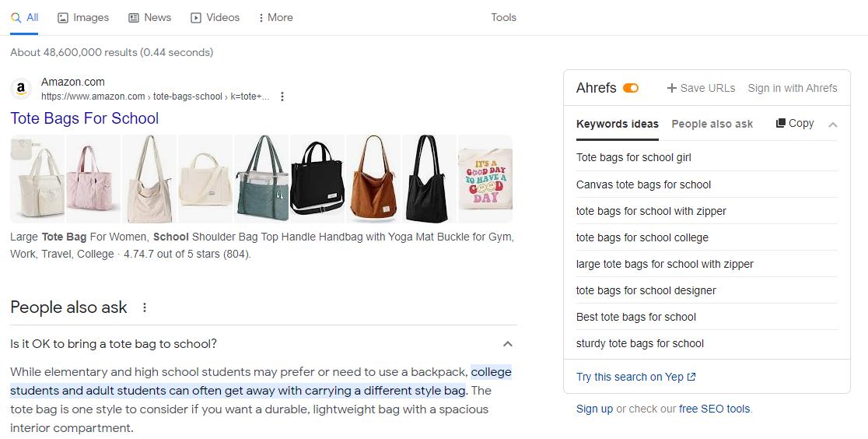Select the Keywords ideas tab
Viewport: 868px width, 439px height.
pos(618,124)
